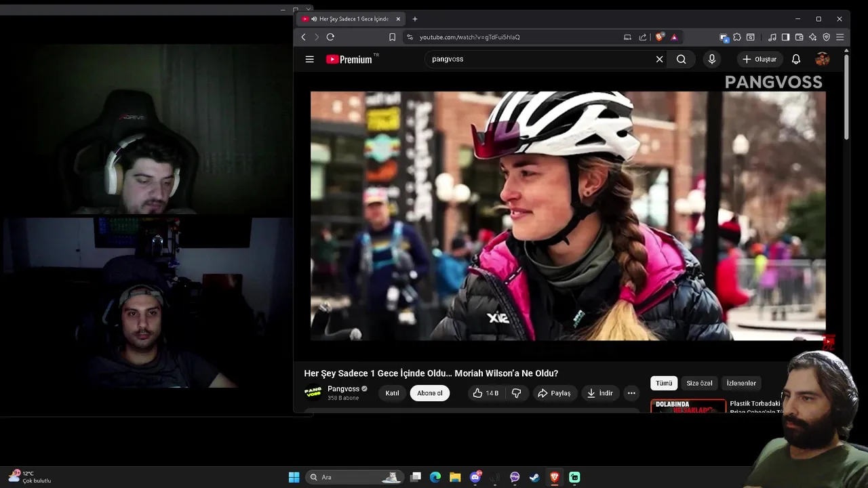Open the Oluştur create button
Image resolution: width=868 pixels, height=488 pixels.
[759, 59]
